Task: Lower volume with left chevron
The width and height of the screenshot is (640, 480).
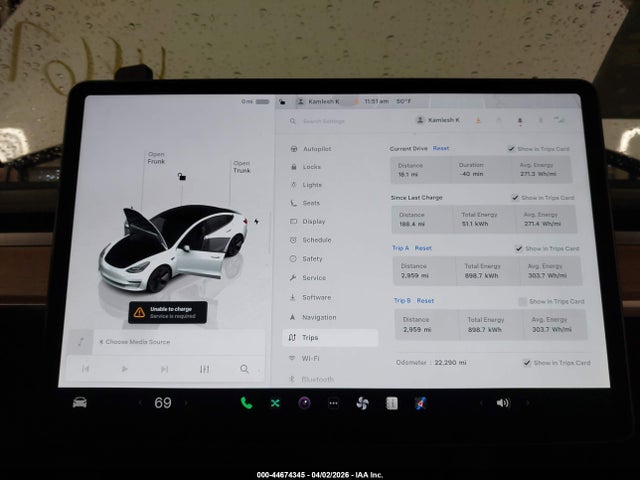Action: pos(481,403)
